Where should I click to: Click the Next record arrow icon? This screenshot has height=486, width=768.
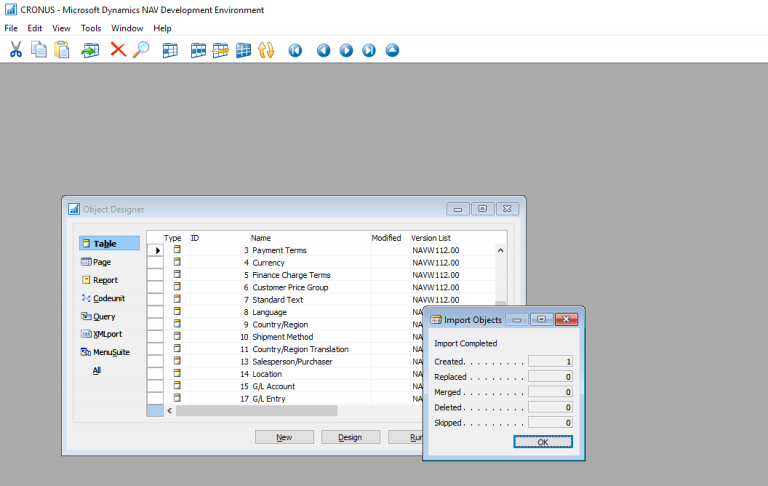[346, 50]
